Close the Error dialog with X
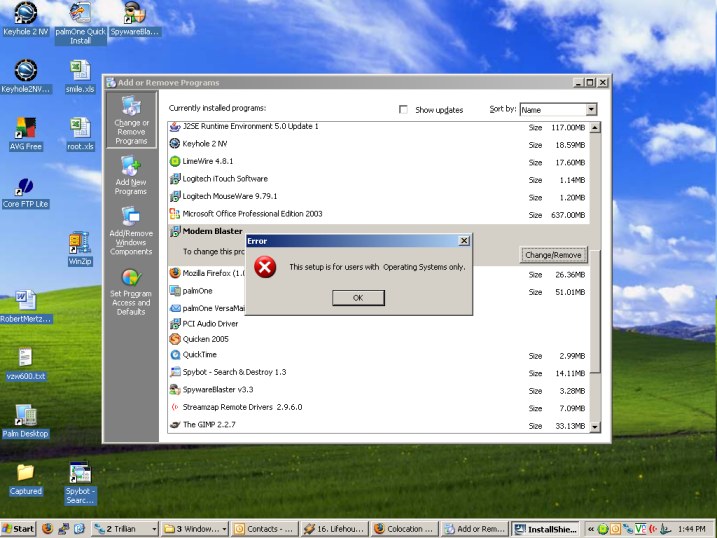Viewport: 717px width, 538px height. click(x=464, y=240)
